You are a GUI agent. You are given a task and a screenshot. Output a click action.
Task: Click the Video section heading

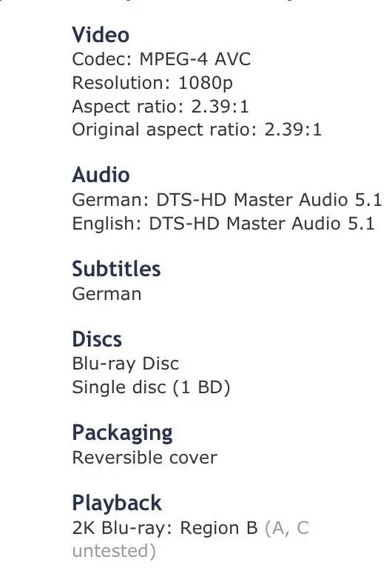tap(101, 35)
